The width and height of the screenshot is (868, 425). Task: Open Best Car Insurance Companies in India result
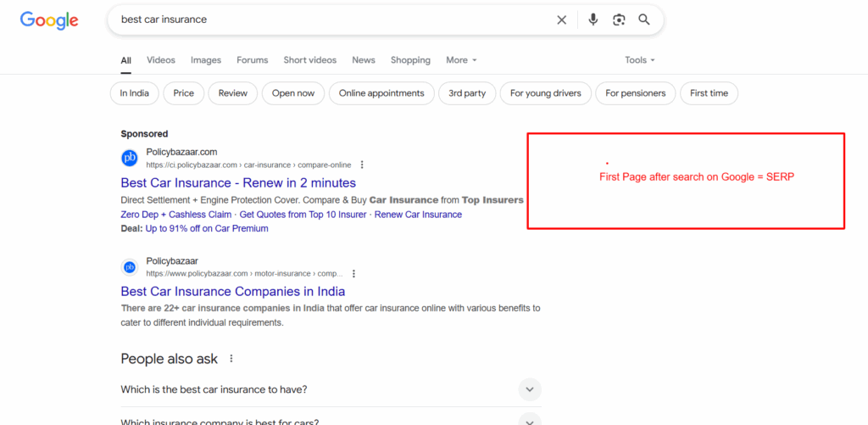pyautogui.click(x=232, y=292)
